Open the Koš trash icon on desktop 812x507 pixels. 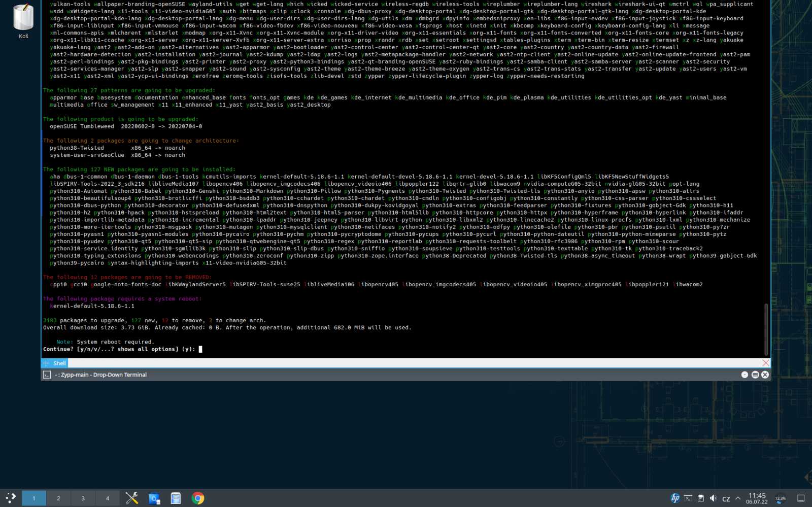coord(23,21)
